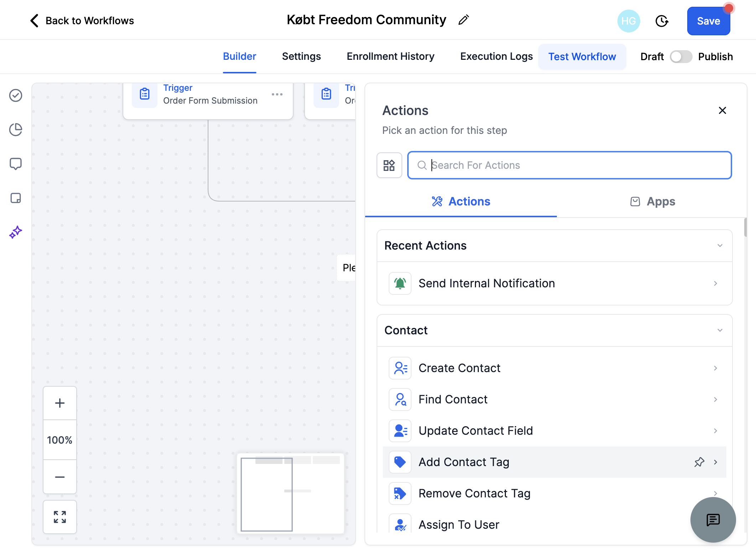Open Send Internal Notification chevron
This screenshot has height=554, width=756.
[x=715, y=283]
